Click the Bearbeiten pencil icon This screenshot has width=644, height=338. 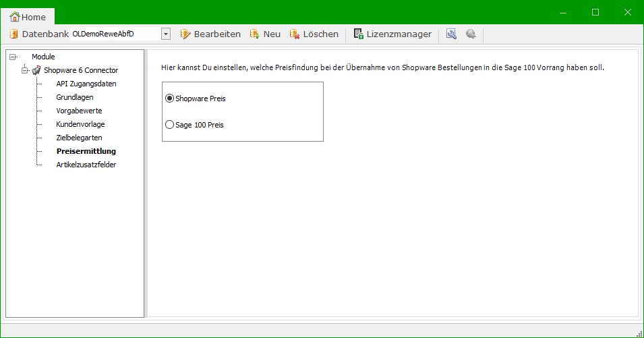pyautogui.click(x=185, y=34)
